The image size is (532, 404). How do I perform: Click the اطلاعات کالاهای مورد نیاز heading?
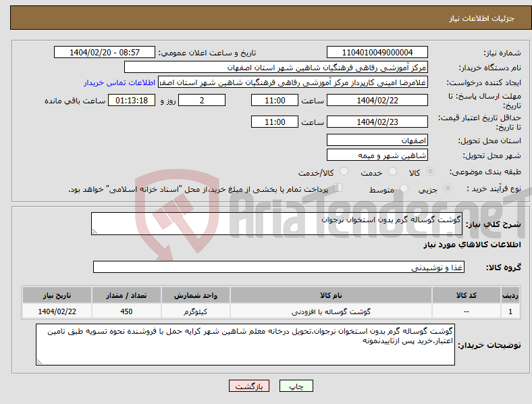point(472,245)
